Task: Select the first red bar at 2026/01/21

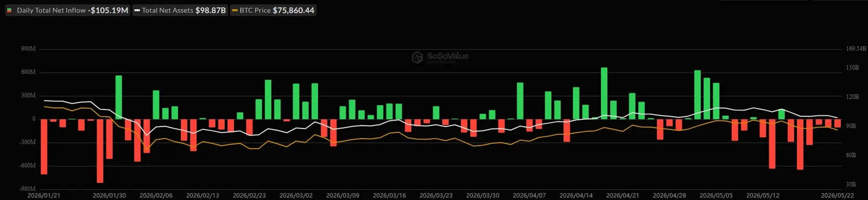Action: point(44,146)
